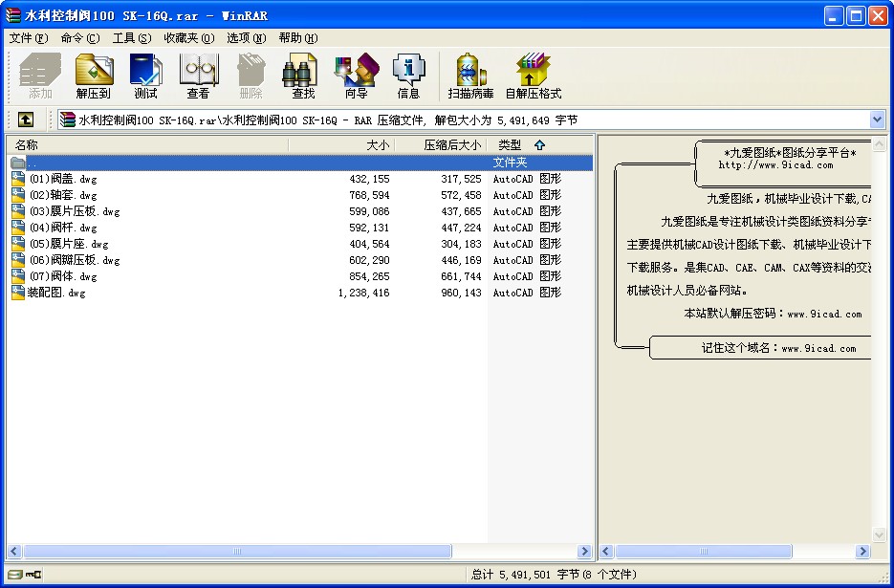
Task: Click comment pane scroll down arrow
Action: click(879, 535)
